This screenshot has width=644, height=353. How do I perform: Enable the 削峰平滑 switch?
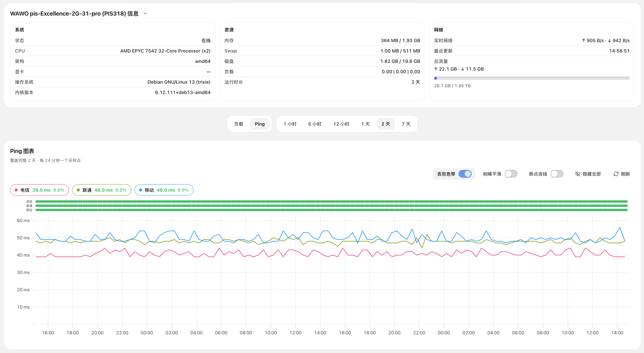coord(511,174)
